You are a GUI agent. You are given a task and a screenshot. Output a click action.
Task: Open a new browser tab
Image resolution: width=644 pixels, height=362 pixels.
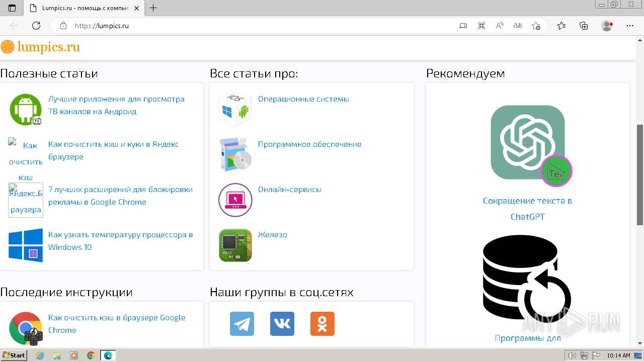153,8
